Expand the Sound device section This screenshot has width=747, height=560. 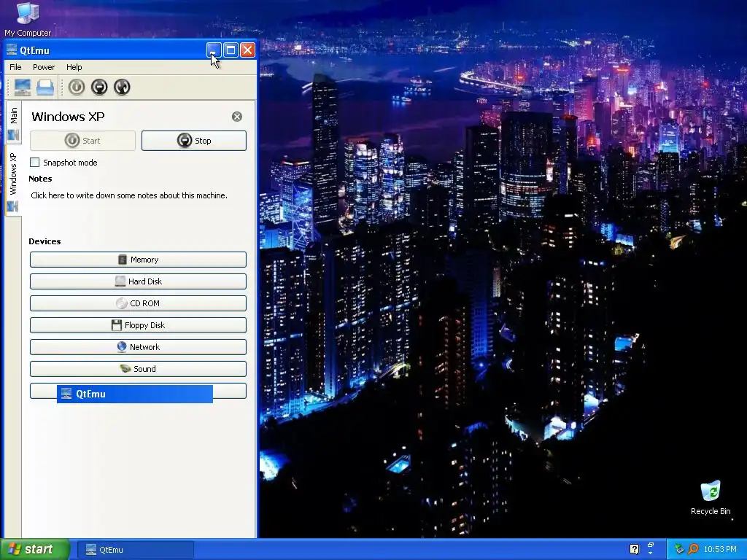138,369
